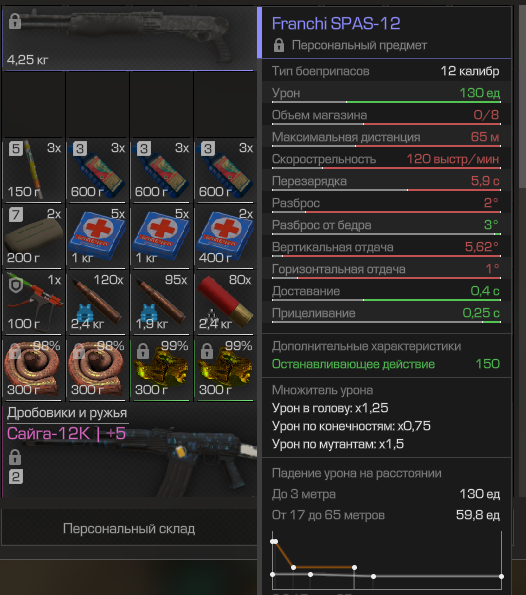Select the 120x rifle ammo stack
The image size is (526, 595).
(x=97, y=302)
